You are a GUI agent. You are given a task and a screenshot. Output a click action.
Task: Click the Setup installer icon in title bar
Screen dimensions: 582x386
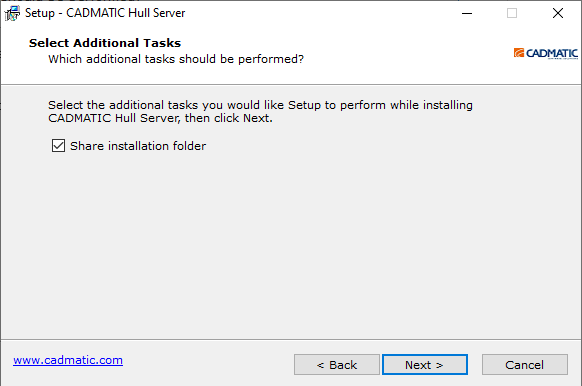pyautogui.click(x=12, y=13)
